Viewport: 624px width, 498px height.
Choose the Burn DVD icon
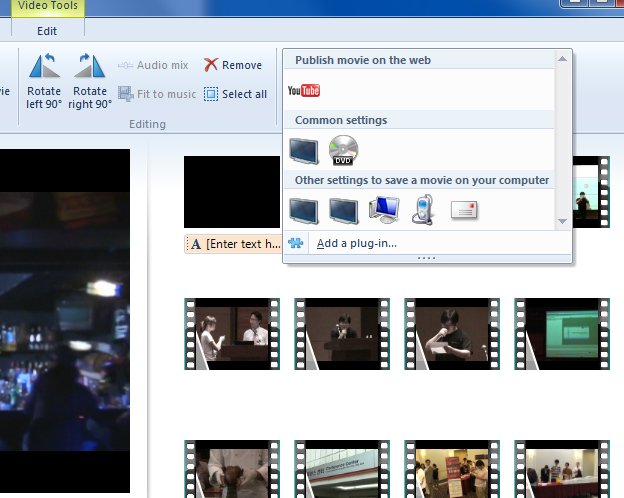coord(343,151)
